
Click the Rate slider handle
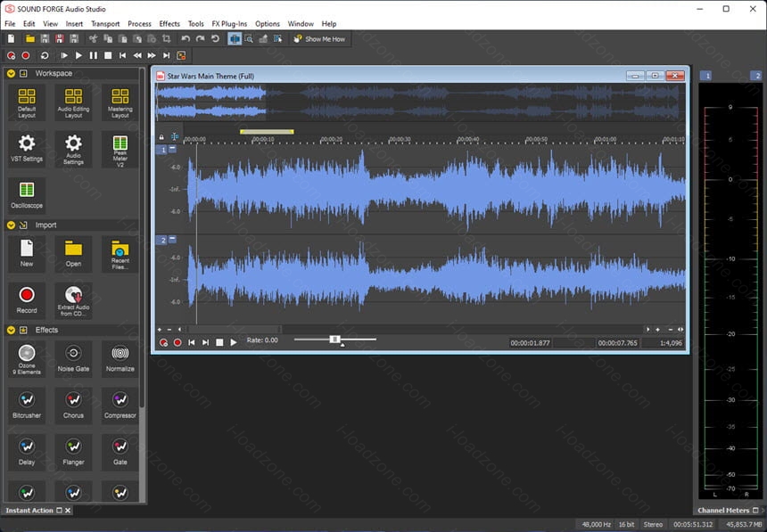[334, 339]
